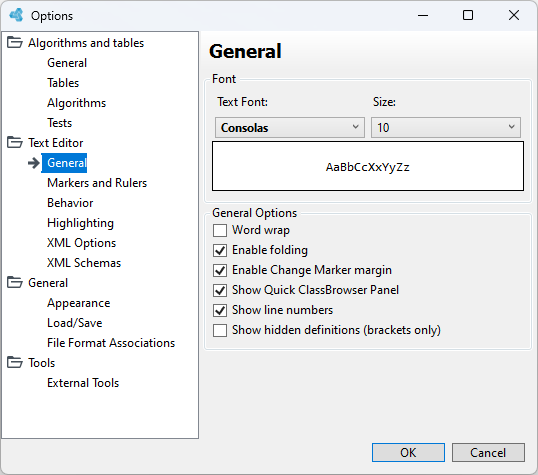Open the font Size dropdown
The width and height of the screenshot is (538, 475).
(446, 128)
